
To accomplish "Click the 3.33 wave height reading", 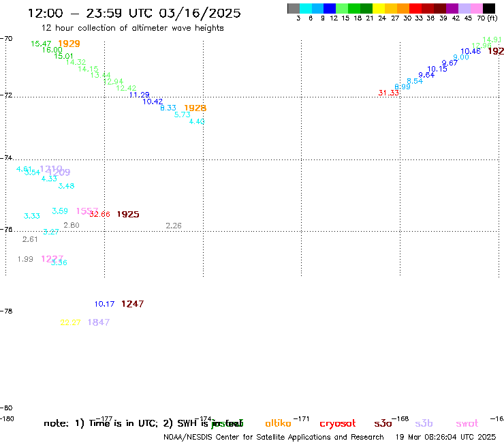I will 32,216.
